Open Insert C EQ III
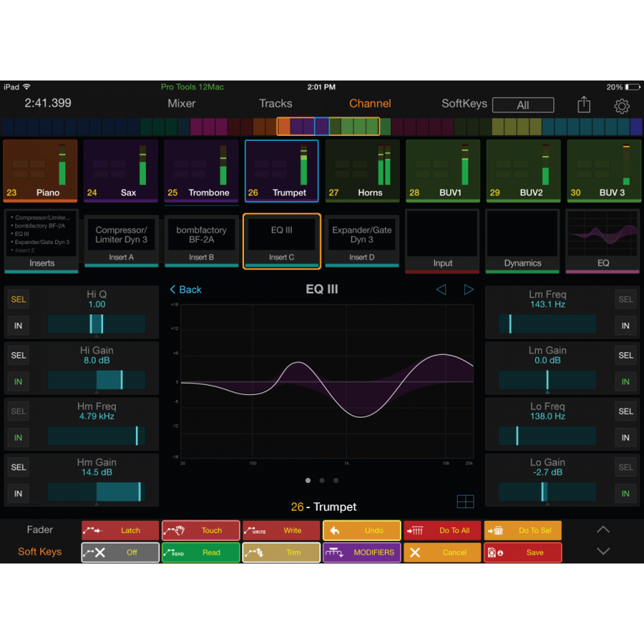The width and height of the screenshot is (644, 644). point(282,241)
